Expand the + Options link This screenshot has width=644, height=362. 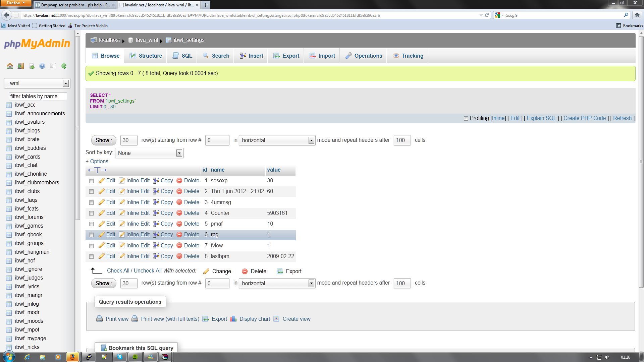click(x=97, y=162)
